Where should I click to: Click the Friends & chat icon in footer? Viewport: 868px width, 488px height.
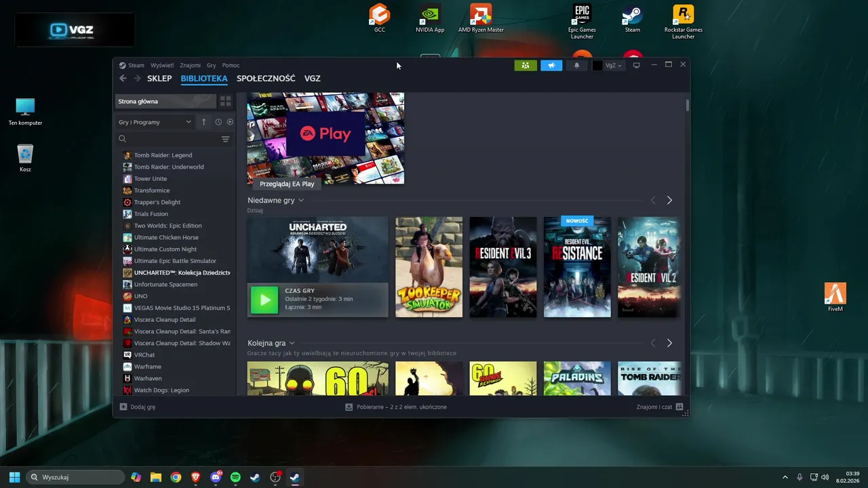[x=679, y=407]
